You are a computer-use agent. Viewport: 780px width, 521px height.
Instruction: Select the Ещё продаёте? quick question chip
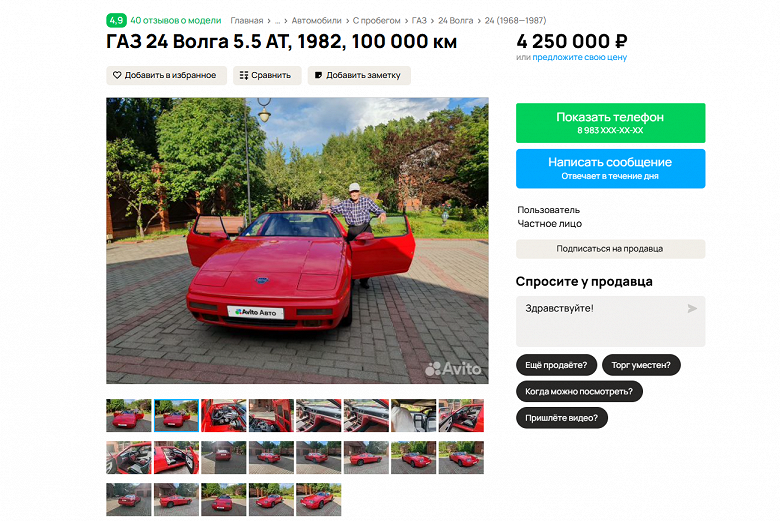pyautogui.click(x=556, y=365)
